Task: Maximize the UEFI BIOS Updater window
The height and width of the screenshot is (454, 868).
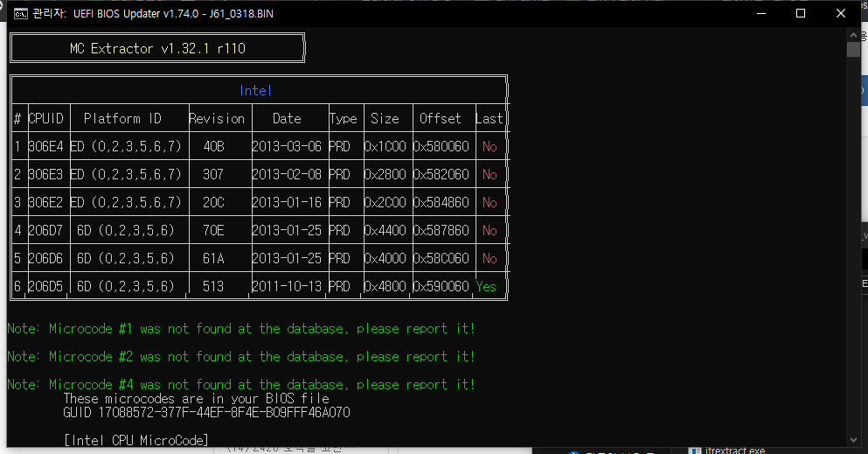Action: (801, 13)
